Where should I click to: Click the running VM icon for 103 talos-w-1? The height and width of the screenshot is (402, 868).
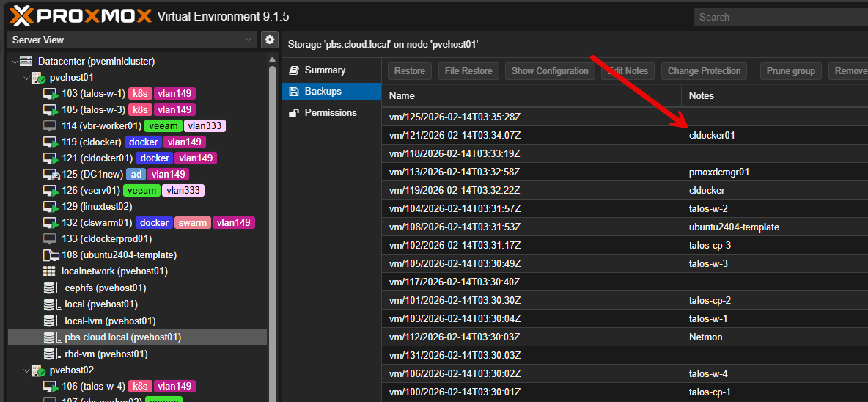click(51, 94)
